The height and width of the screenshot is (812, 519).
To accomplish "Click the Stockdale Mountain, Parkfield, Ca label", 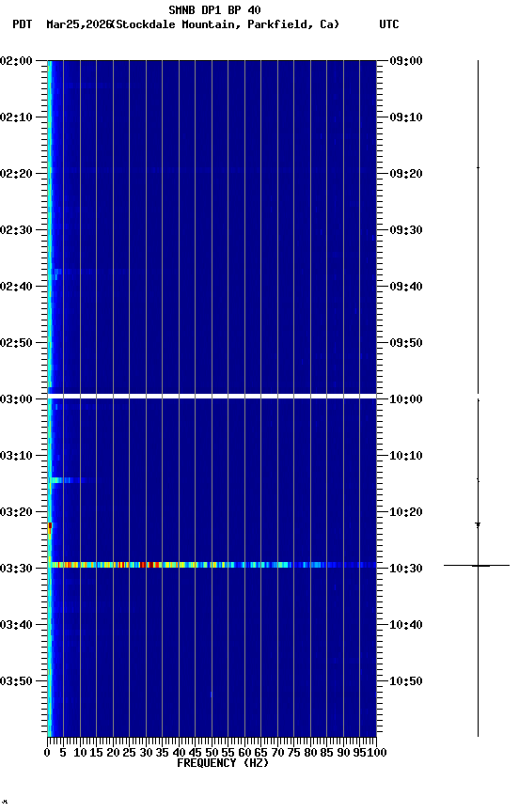I will pyautogui.click(x=226, y=24).
